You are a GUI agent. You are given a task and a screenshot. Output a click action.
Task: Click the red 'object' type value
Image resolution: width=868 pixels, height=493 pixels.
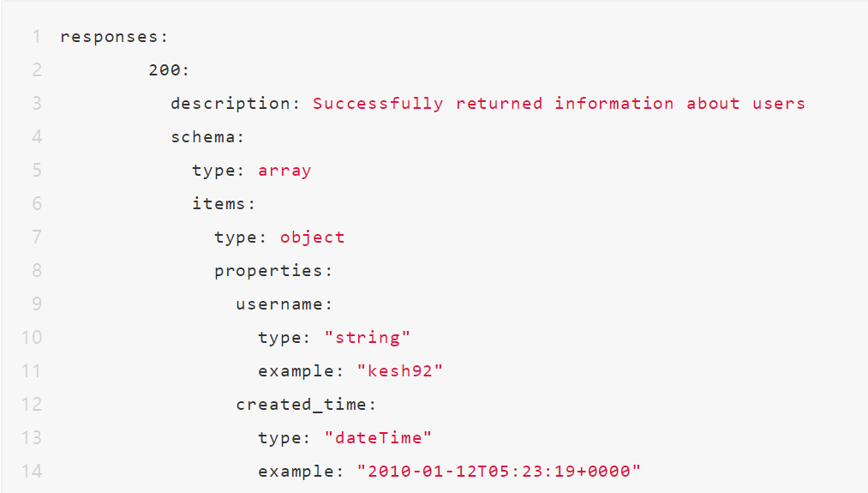(312, 237)
